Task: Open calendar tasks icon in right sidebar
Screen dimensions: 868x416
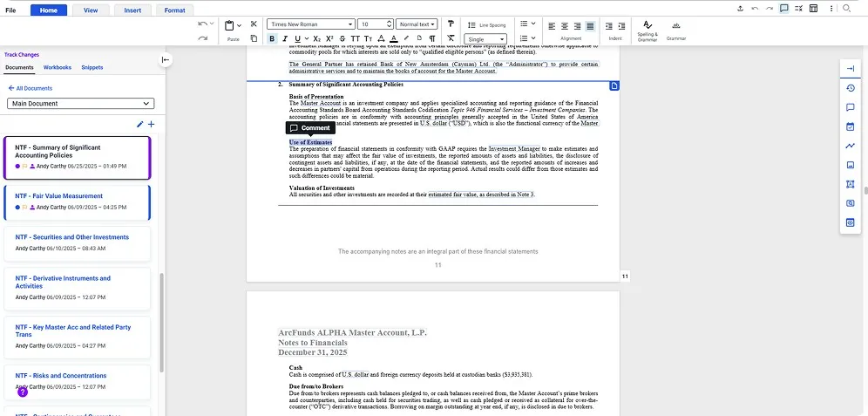Action: pos(851,126)
